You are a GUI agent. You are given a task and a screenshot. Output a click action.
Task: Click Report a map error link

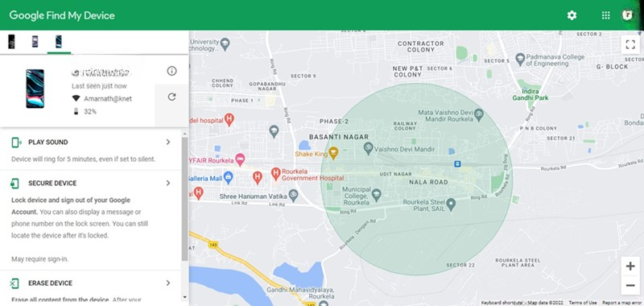tap(622, 303)
